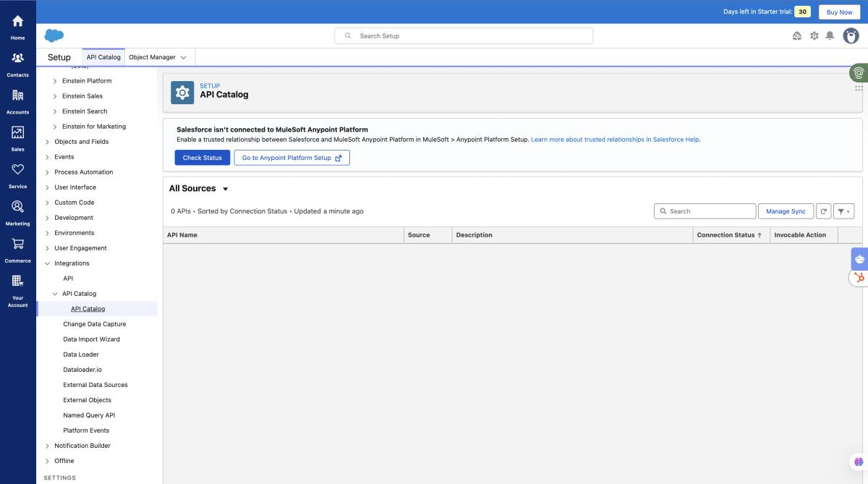868x484 pixels.
Task: Open Contacts from the left navigation bar
Action: (x=17, y=64)
